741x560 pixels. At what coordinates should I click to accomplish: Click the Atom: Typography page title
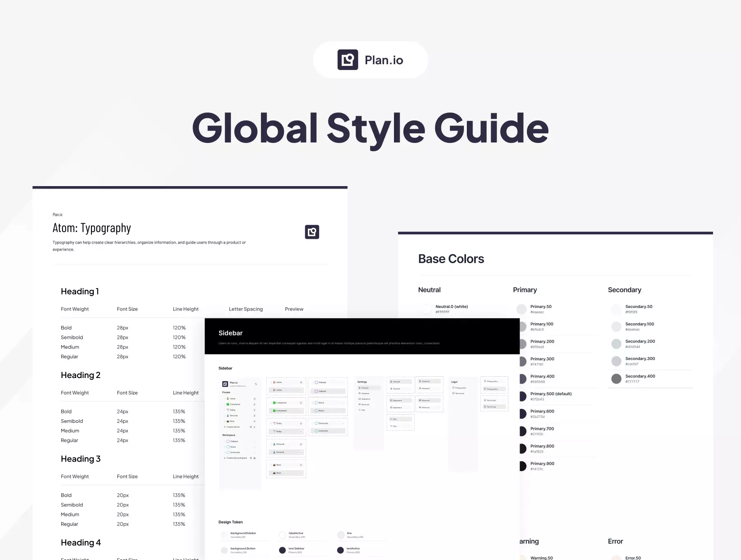click(92, 228)
